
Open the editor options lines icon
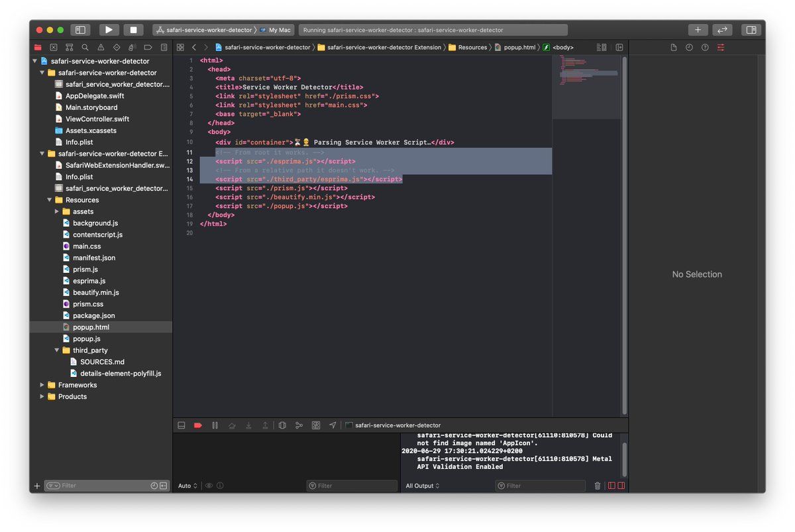pos(602,48)
